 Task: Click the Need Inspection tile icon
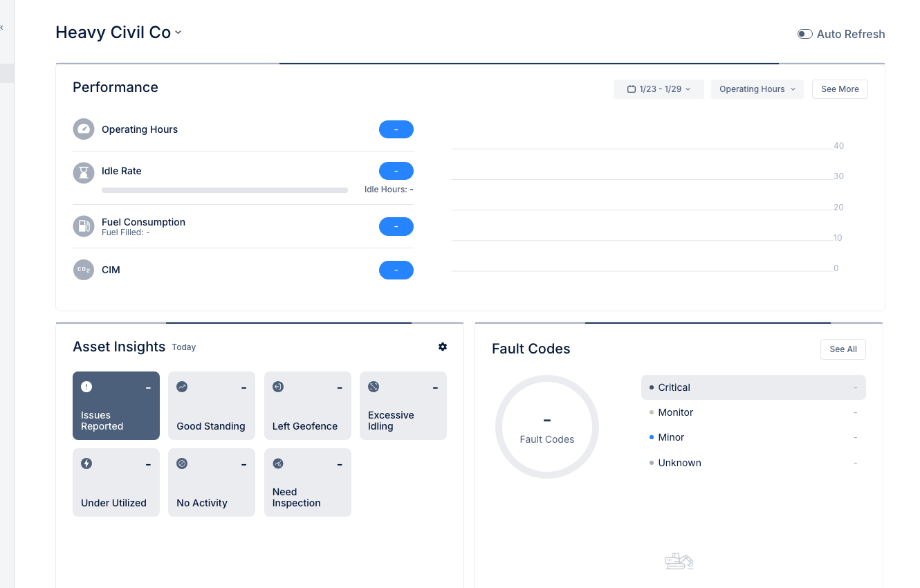tap(277, 463)
